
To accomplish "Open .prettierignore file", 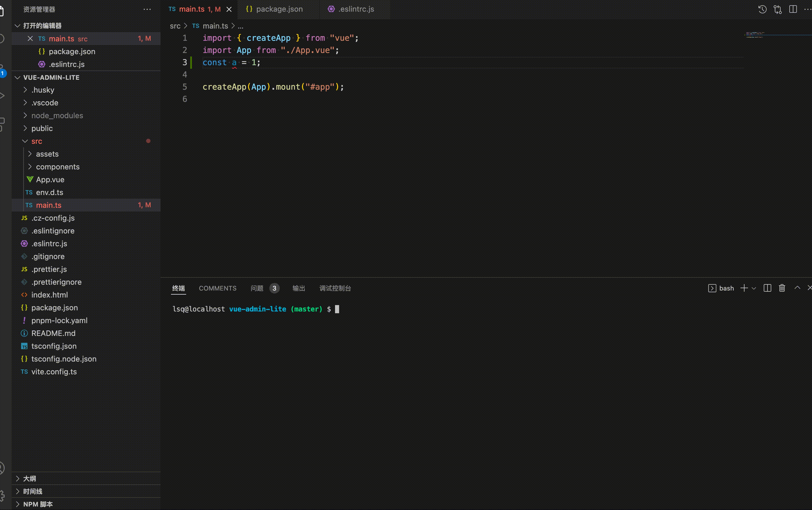I will tap(86, 282).
